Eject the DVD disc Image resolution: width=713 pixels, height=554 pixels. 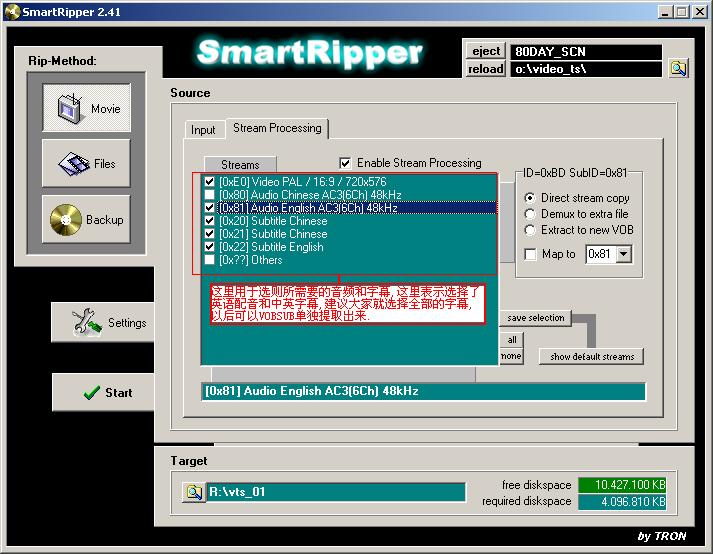point(486,51)
